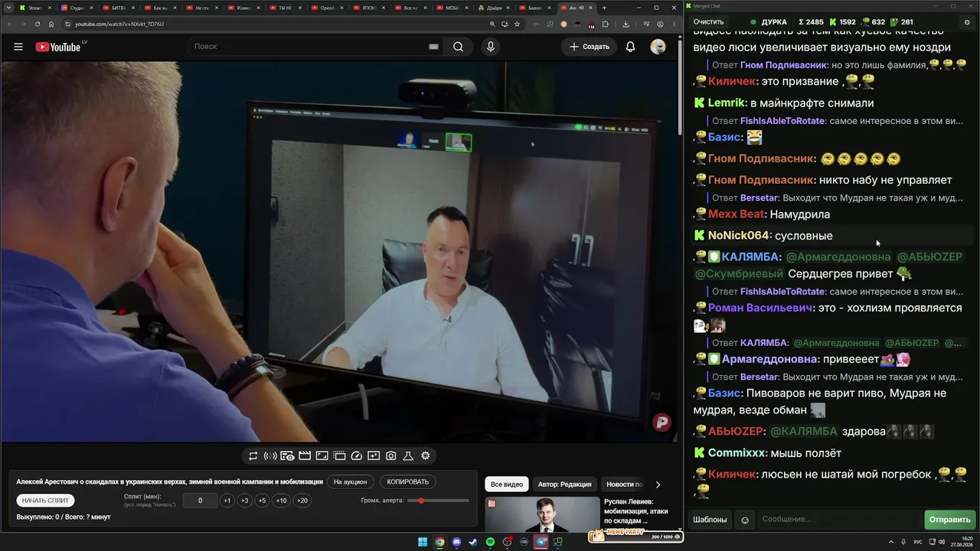
Task: Click the Шаблоны templates button
Action: (710, 520)
